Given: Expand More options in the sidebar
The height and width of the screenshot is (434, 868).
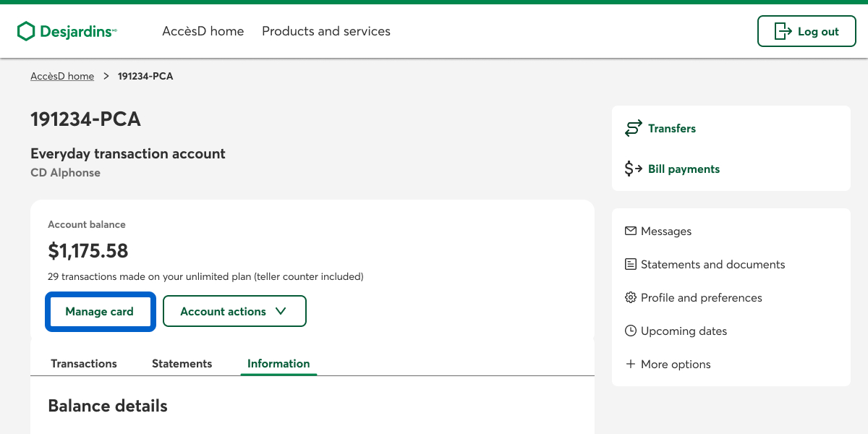Looking at the screenshot, I should (668, 364).
